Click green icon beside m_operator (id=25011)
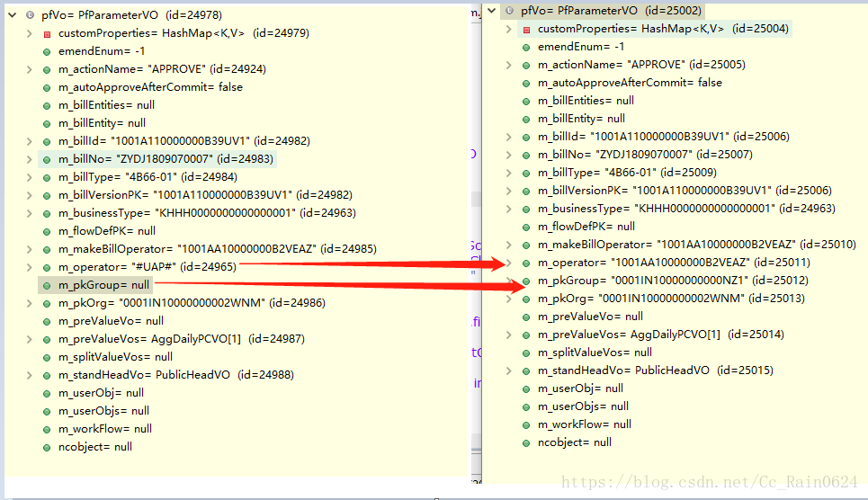868x500 pixels. click(x=526, y=263)
